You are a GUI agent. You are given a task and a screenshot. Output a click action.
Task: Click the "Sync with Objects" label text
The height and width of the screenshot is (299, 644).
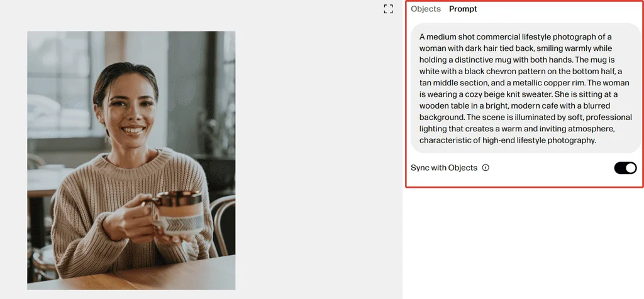tap(444, 168)
